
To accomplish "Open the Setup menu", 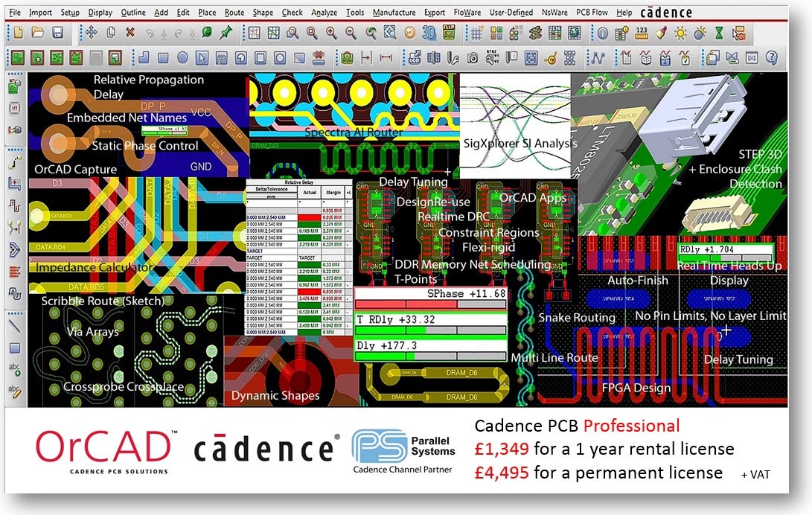I will (x=70, y=13).
